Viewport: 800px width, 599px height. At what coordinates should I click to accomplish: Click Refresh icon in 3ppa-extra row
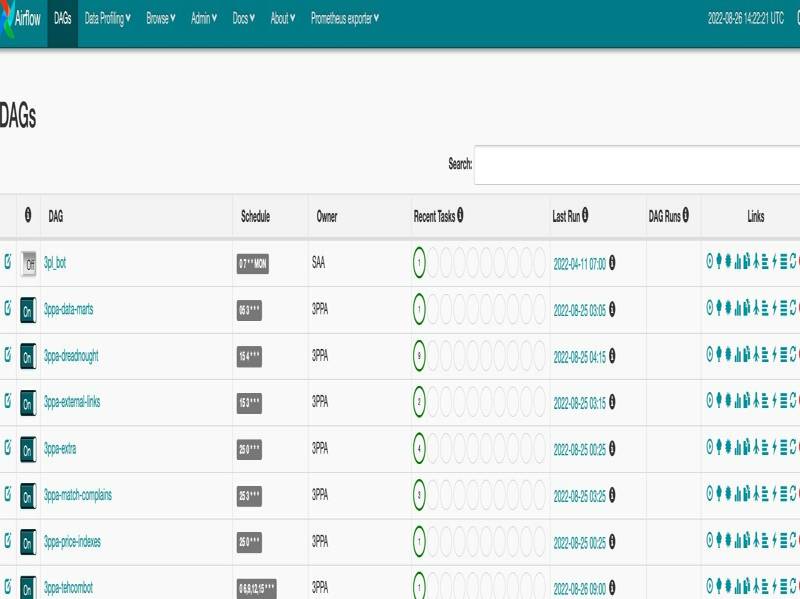(x=793, y=449)
